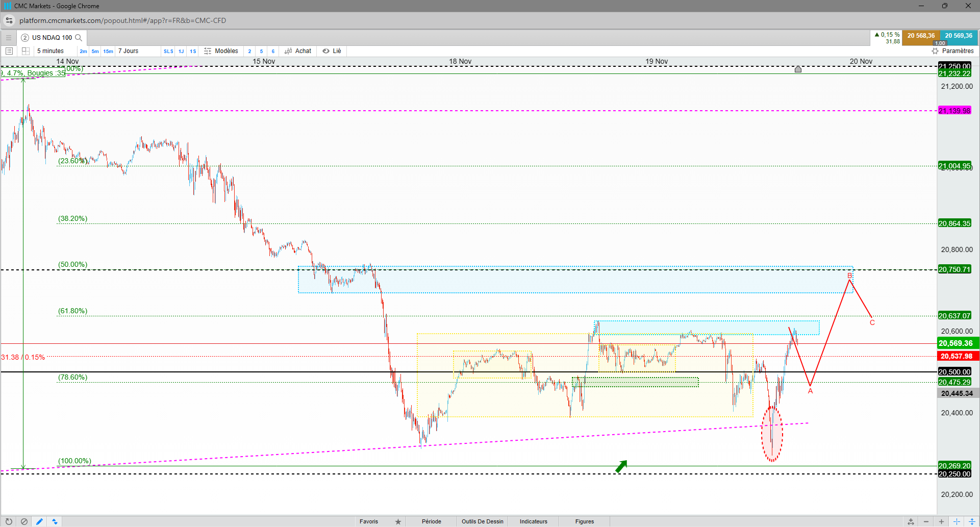Screen dimensions: 980x527
Task: Select the 1J range shortcut
Action: (181, 51)
